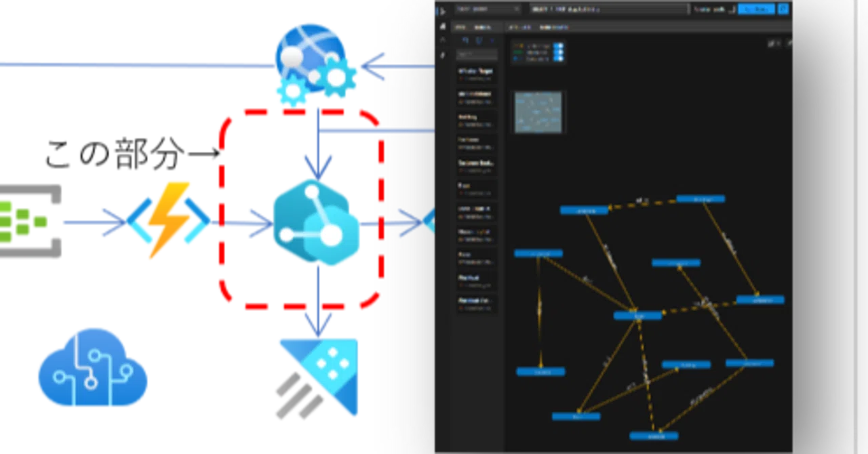This screenshot has height=454, width=868.
Task: Click the search field in the models panel
Action: point(476,54)
